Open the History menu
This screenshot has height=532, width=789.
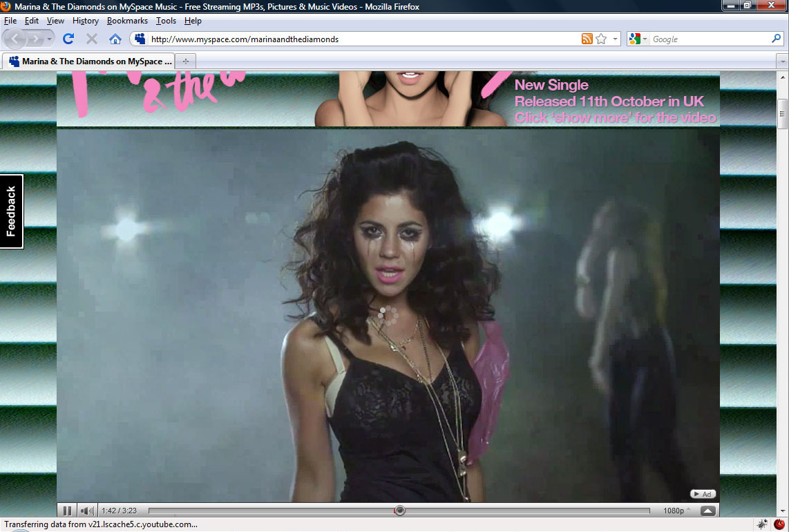tap(85, 21)
